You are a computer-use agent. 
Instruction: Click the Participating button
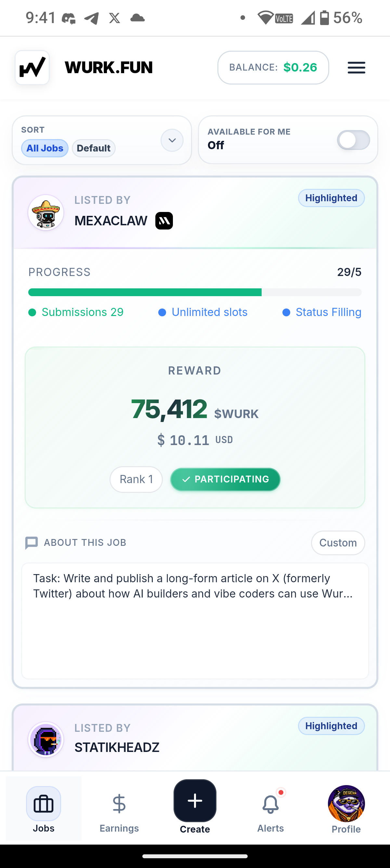(225, 479)
